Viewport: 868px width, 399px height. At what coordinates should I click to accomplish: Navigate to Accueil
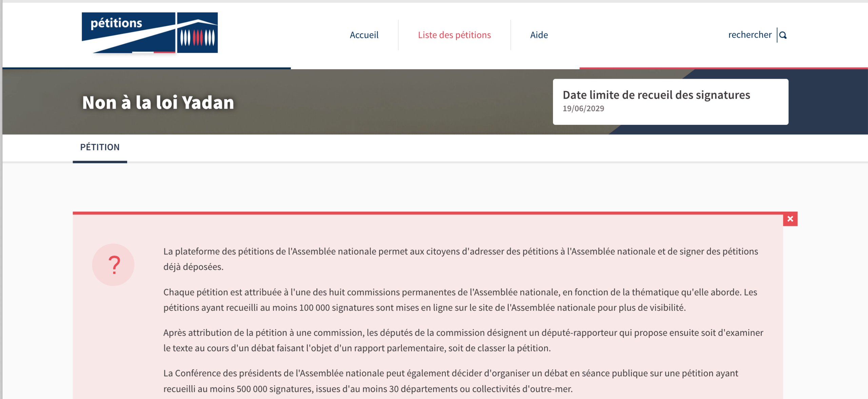click(x=364, y=35)
